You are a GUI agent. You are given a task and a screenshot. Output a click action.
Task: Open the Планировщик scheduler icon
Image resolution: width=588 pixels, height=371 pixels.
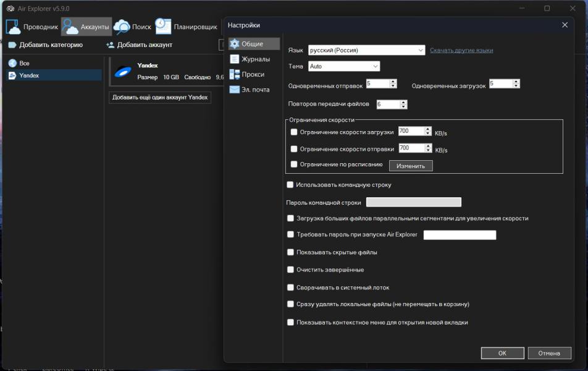pyautogui.click(x=163, y=27)
